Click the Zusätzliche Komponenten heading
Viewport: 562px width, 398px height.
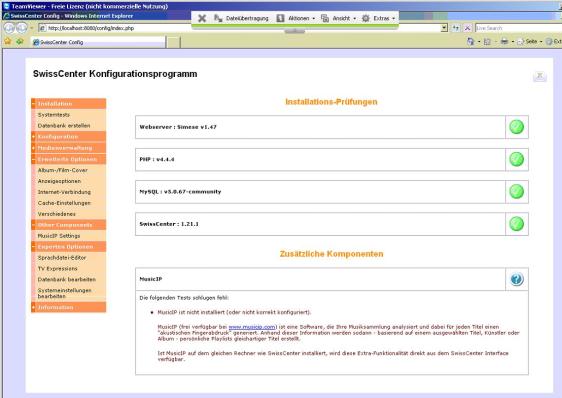pyautogui.click(x=331, y=254)
